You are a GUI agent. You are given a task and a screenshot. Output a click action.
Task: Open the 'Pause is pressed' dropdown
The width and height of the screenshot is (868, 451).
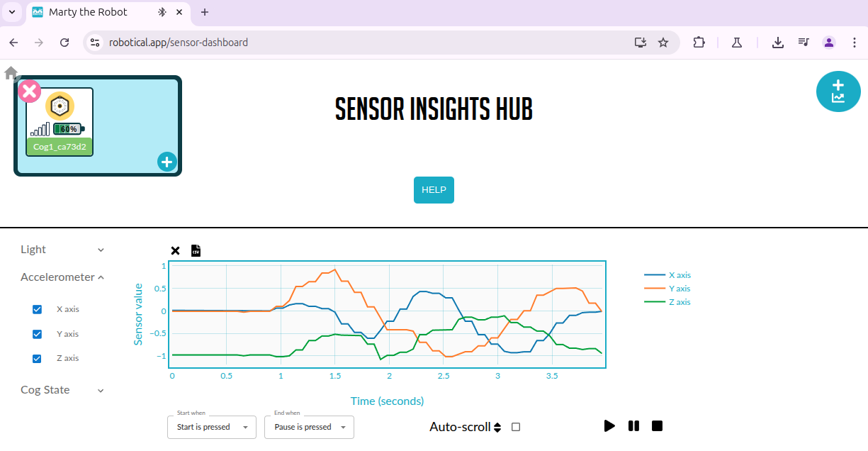click(309, 427)
